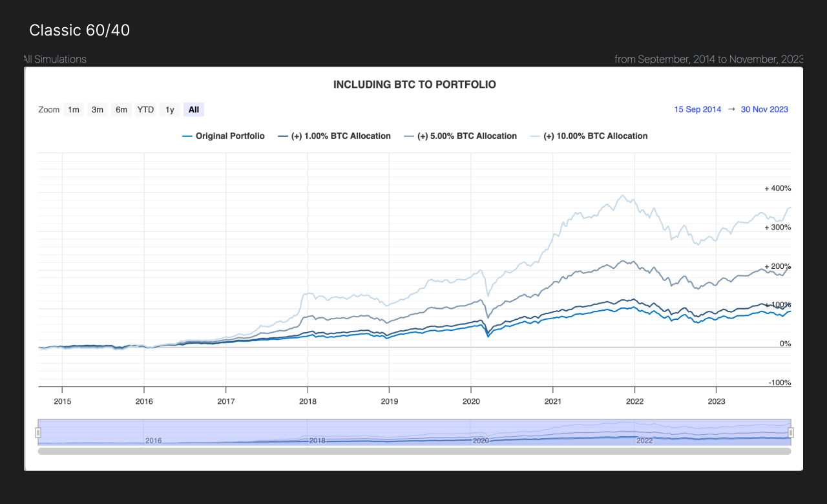The height and width of the screenshot is (504, 827).
Task: Open the All Simulations link
Action: (54, 59)
